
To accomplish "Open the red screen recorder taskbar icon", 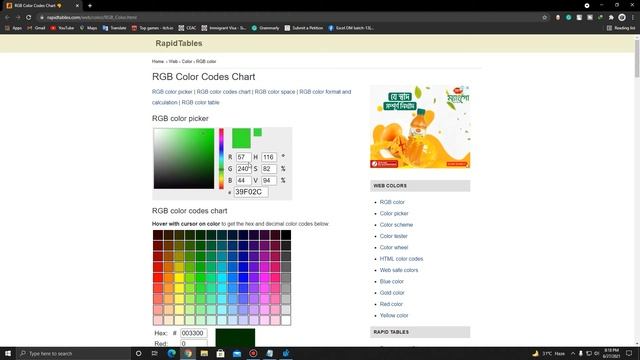I will (253, 353).
